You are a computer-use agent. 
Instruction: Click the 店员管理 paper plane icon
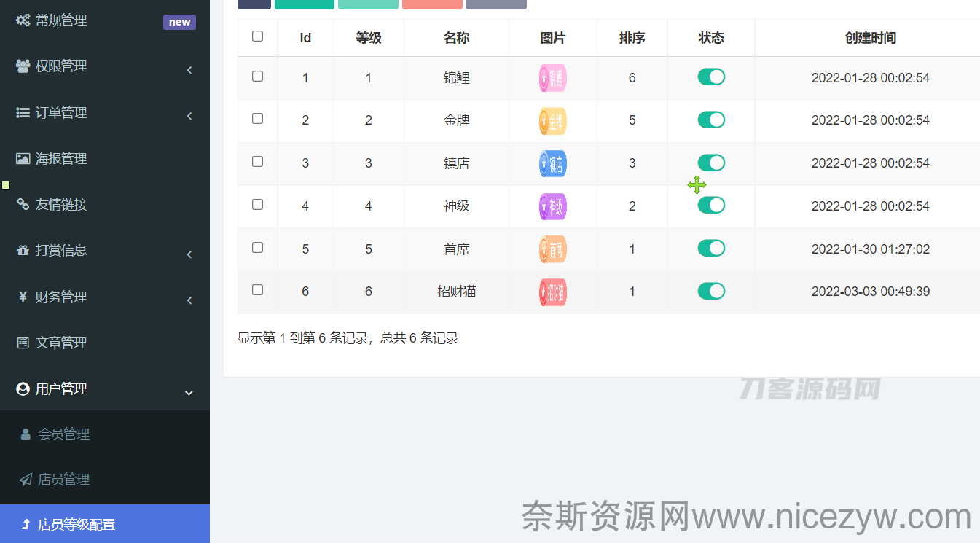click(26, 480)
